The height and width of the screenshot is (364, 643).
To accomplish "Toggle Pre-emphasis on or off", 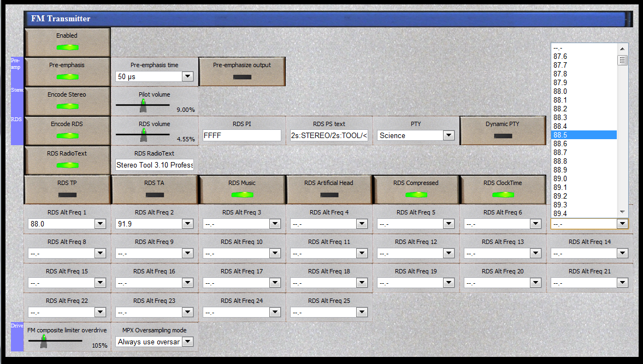I will click(x=67, y=71).
